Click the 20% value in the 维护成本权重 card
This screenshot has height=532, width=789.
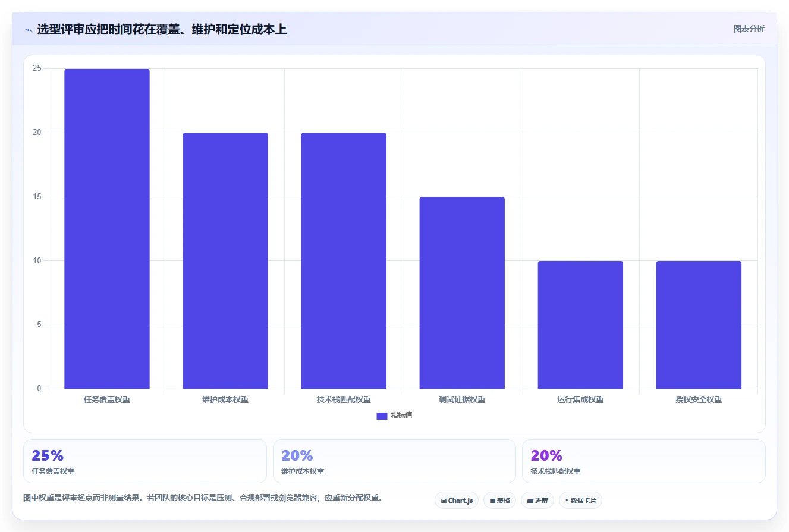tap(297, 456)
